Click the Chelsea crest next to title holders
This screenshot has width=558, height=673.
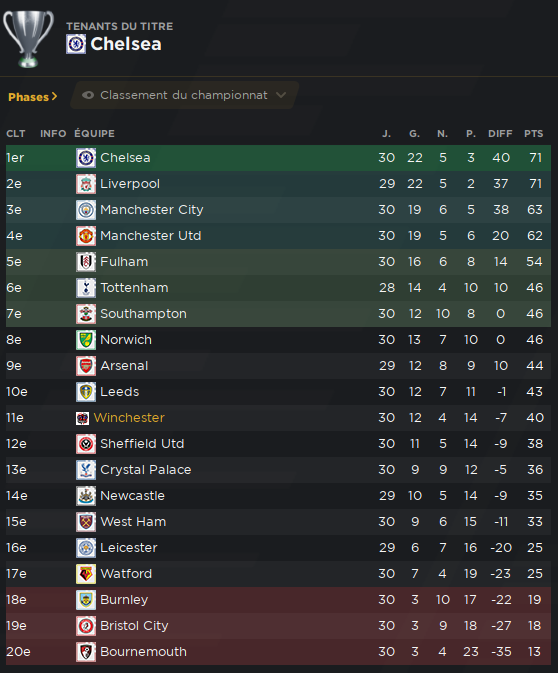76,44
